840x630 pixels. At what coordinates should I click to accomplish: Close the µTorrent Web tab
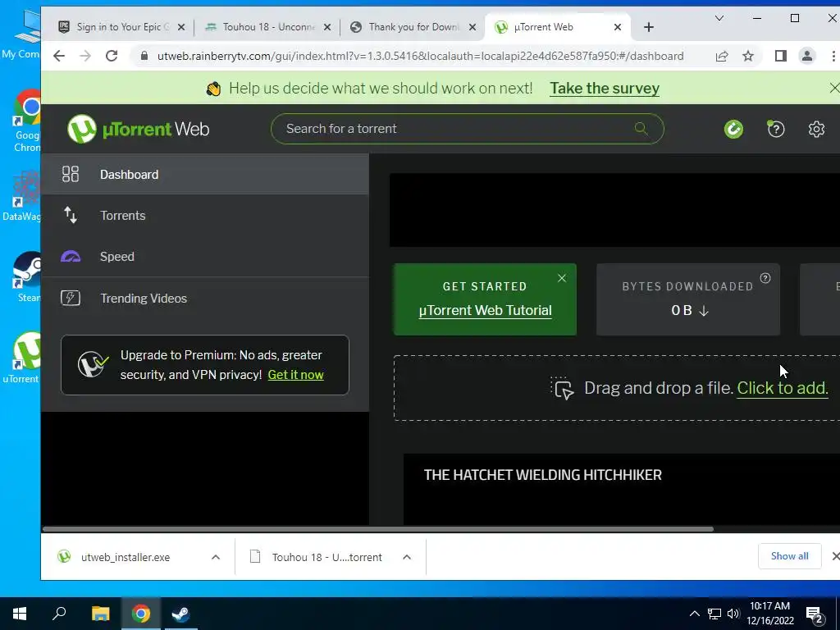617,27
